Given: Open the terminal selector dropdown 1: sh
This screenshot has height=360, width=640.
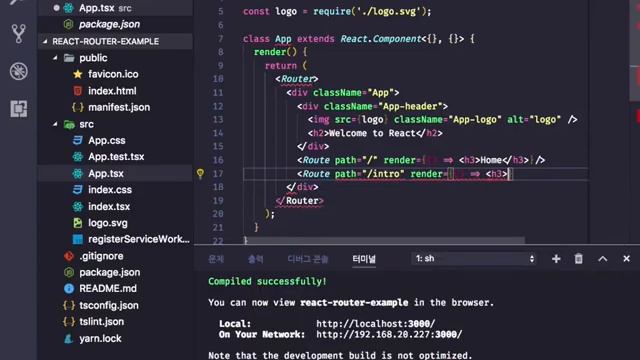Looking at the screenshot, I should point(473,259).
